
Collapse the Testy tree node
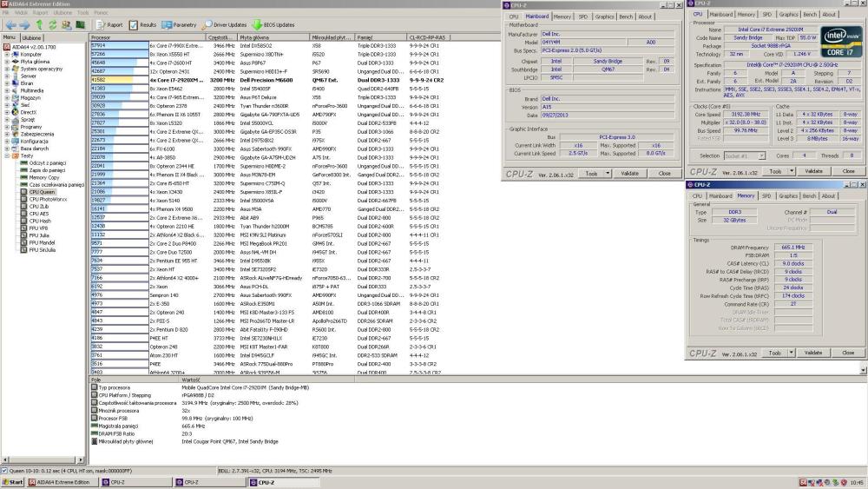(7, 155)
